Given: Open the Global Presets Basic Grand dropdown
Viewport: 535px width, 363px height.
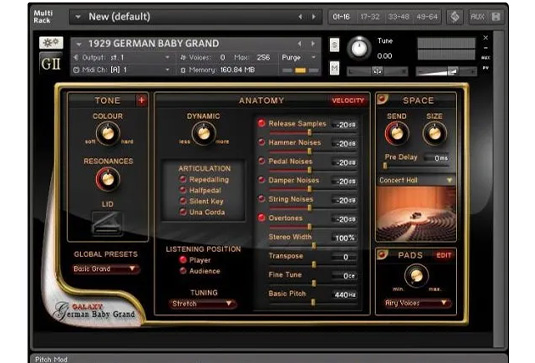Looking at the screenshot, I should [x=106, y=269].
